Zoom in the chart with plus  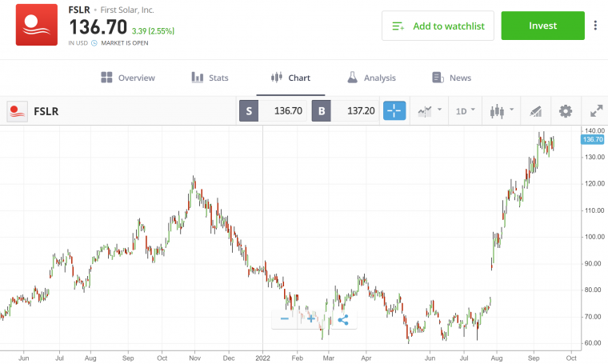(x=312, y=319)
